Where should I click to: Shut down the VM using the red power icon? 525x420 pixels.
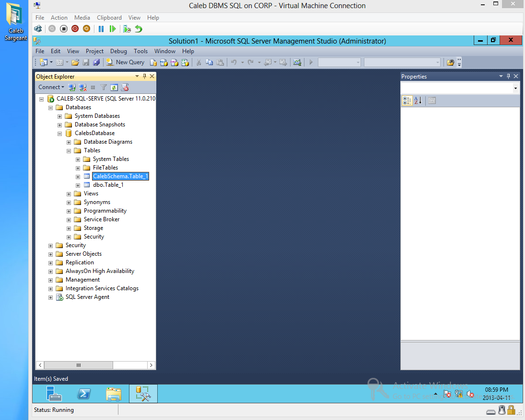click(x=75, y=29)
